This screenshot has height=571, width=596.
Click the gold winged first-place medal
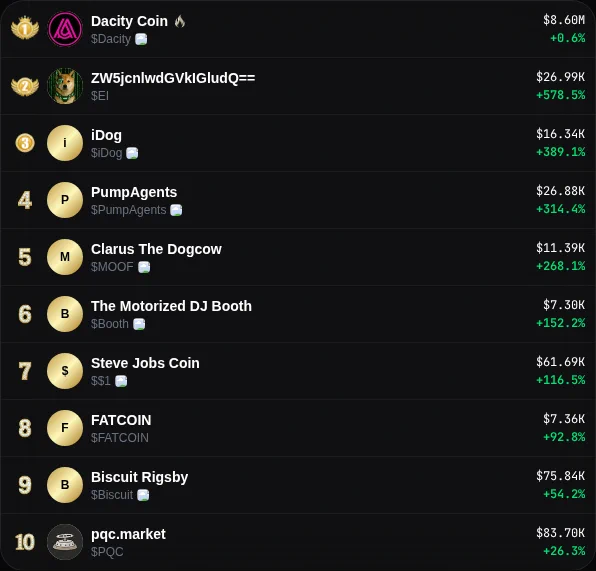pos(25,28)
